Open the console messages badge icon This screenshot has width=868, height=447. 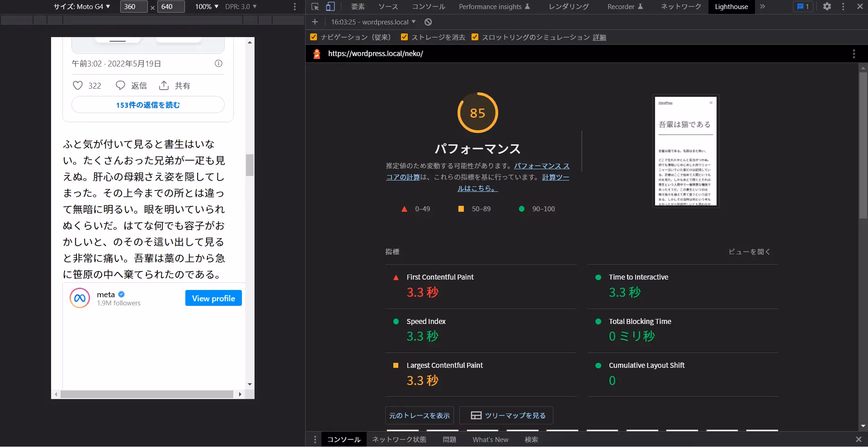pyautogui.click(x=803, y=7)
